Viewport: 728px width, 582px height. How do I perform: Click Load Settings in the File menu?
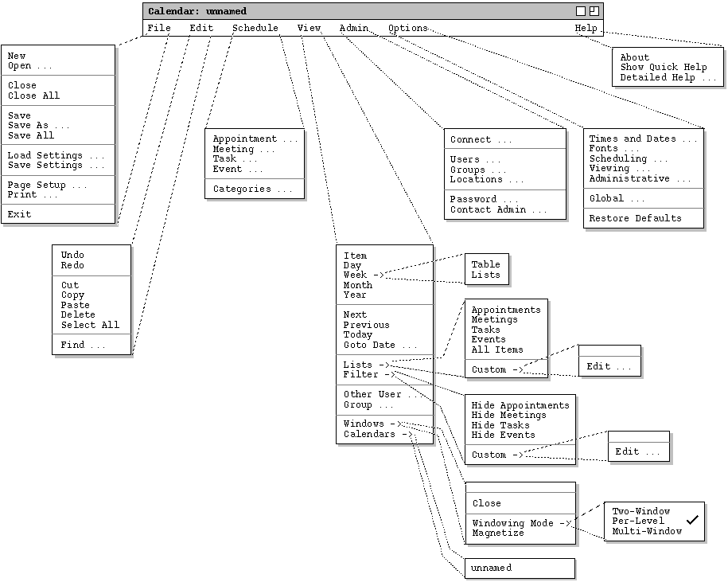[56, 155]
